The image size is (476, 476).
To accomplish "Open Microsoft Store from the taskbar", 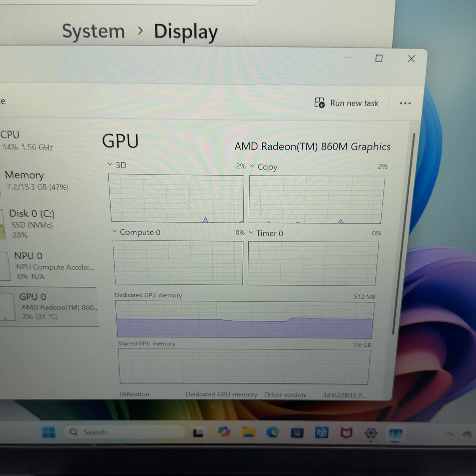I will coord(297,433).
